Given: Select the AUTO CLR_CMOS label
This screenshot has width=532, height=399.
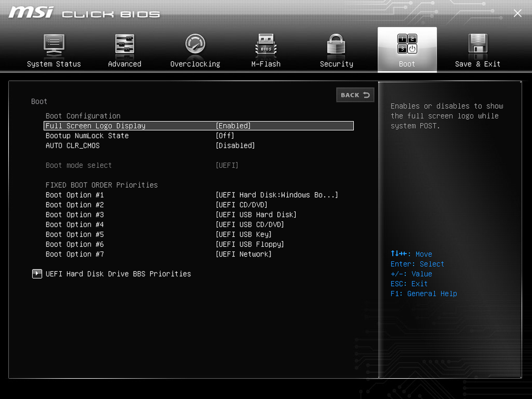Looking at the screenshot, I should tap(72, 145).
